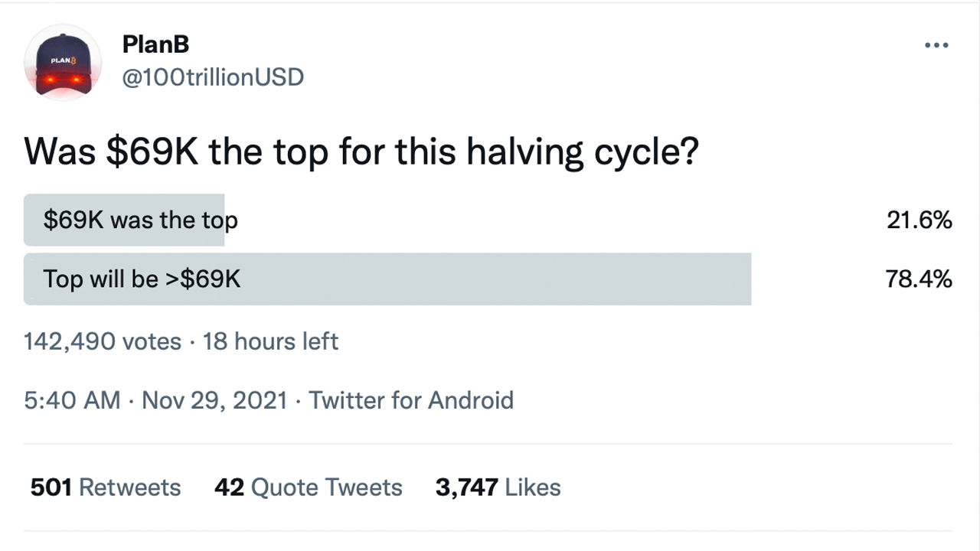The width and height of the screenshot is (980, 551).
Task: Click the tweet question text about the halving cycle
Action: click(361, 152)
